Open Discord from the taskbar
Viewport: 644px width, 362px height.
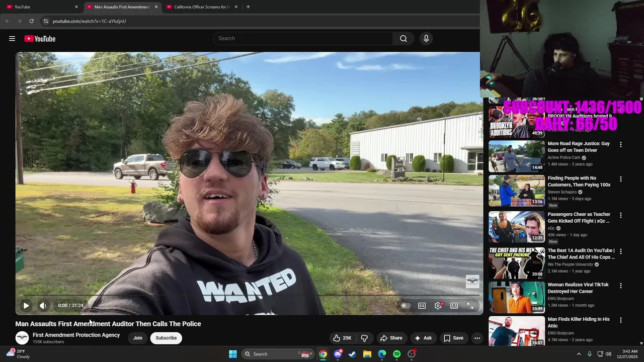click(x=338, y=354)
